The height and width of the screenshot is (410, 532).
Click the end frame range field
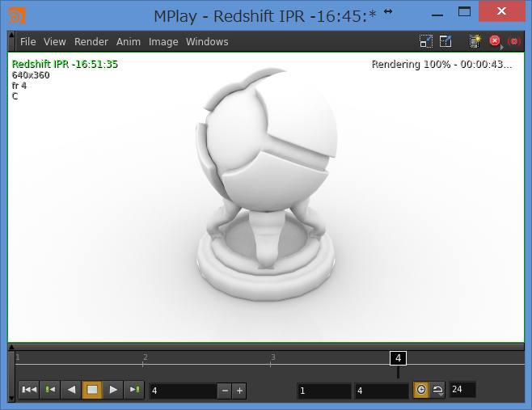(382, 391)
